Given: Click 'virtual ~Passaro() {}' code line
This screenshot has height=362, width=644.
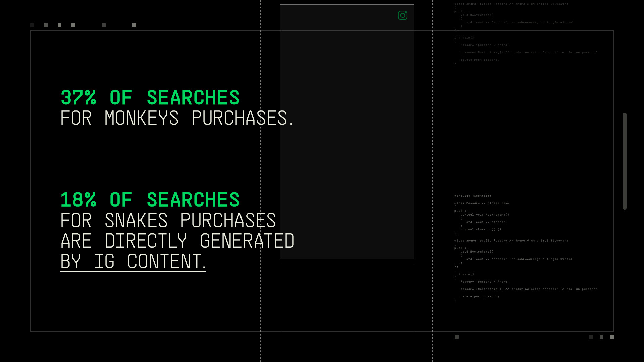Looking at the screenshot, I should (x=481, y=229).
